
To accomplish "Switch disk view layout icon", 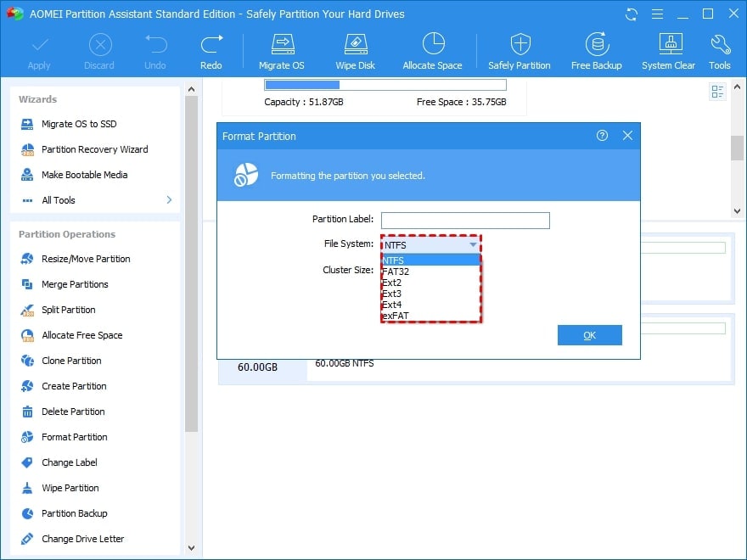I will 717,92.
